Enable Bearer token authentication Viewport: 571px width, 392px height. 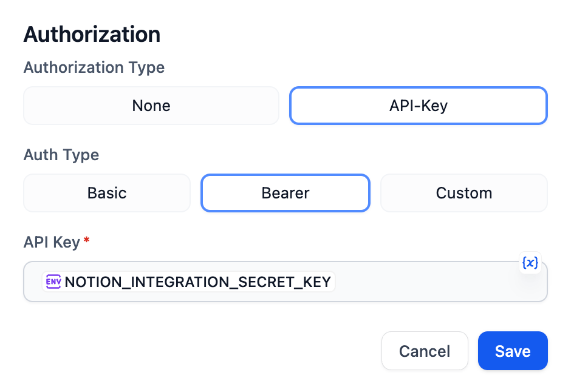285,193
